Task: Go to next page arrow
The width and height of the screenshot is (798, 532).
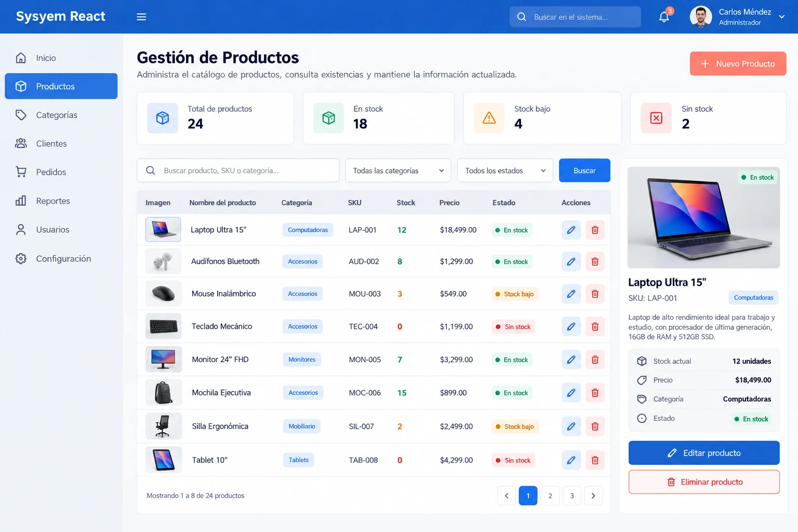Action: [x=593, y=496]
